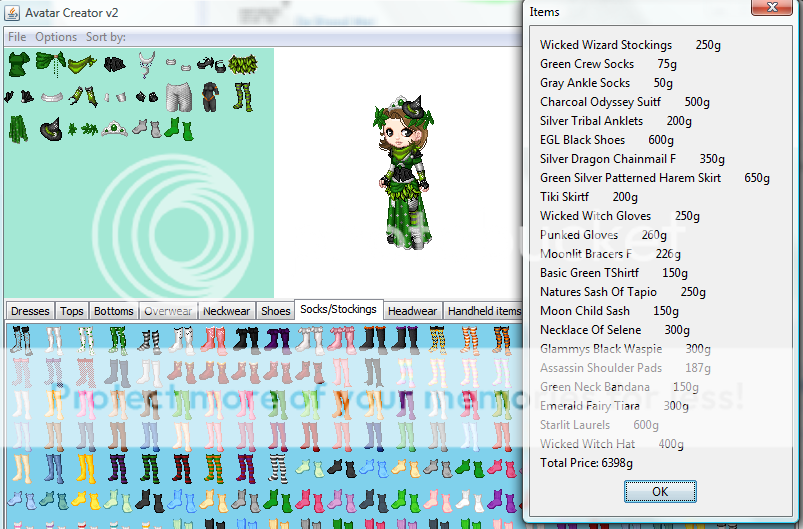Viewport: 803px width, 529px height.
Task: Click the silver chainmail pants item
Action: (177, 97)
